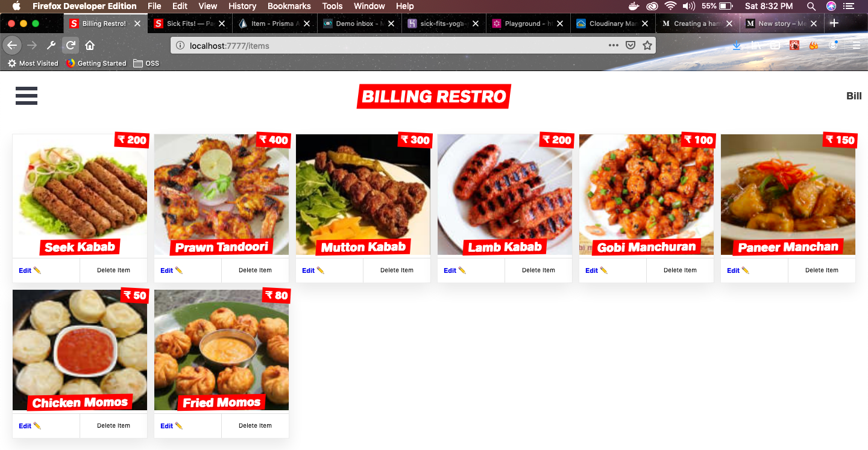Go to Firefox home icon
The image size is (868, 450).
(x=90, y=45)
